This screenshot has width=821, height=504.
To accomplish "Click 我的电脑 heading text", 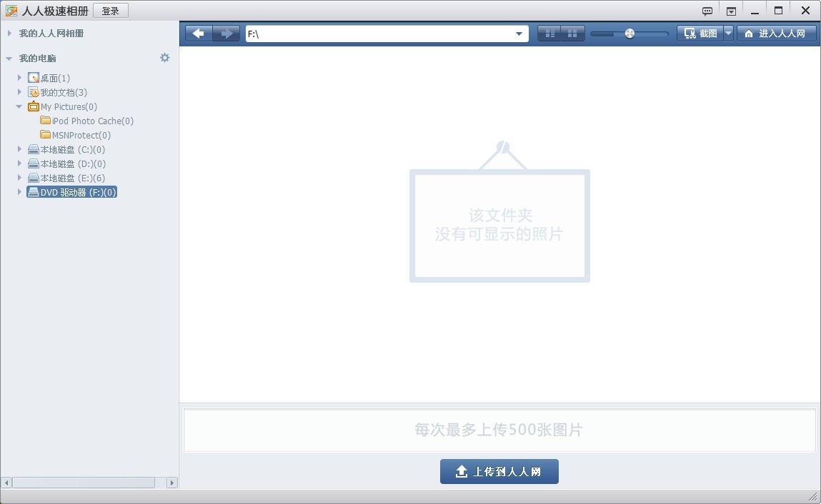I will [37, 58].
